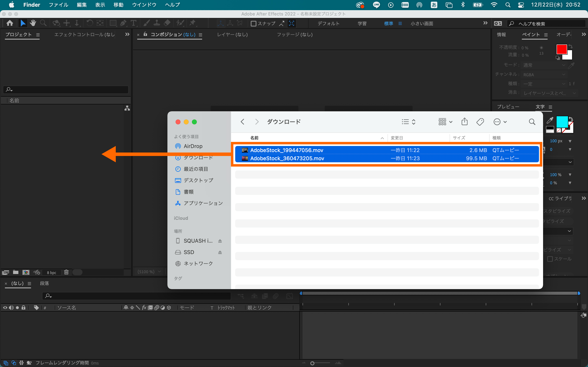Enable the スナップ checkbox

pyautogui.click(x=253, y=23)
